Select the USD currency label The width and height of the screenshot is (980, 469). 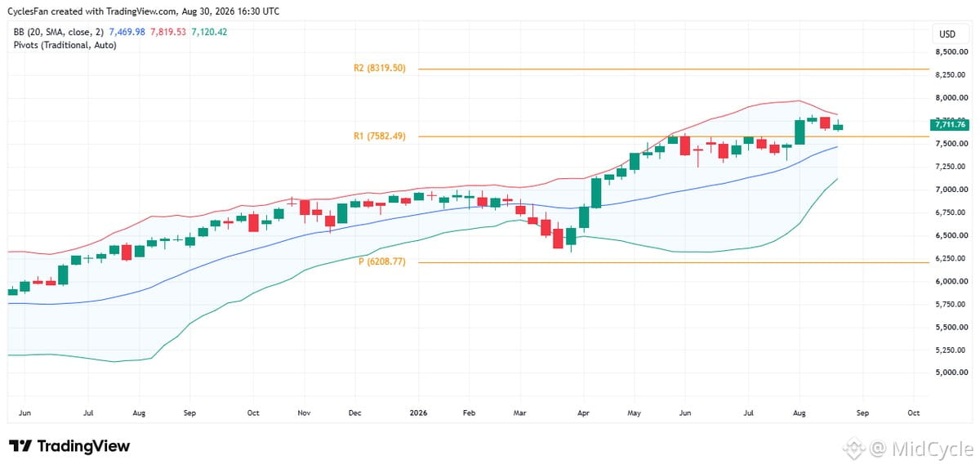947,34
